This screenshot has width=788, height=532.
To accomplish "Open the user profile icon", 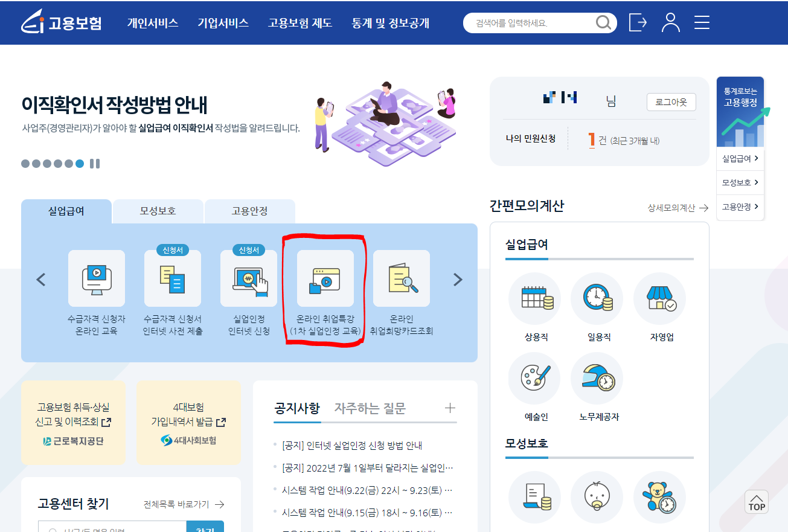I will [x=670, y=23].
